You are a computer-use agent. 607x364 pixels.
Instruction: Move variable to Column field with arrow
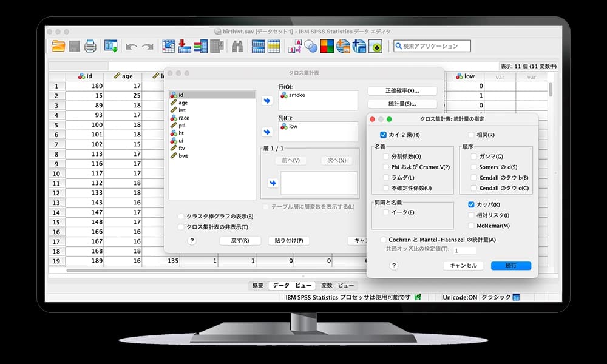point(266,132)
